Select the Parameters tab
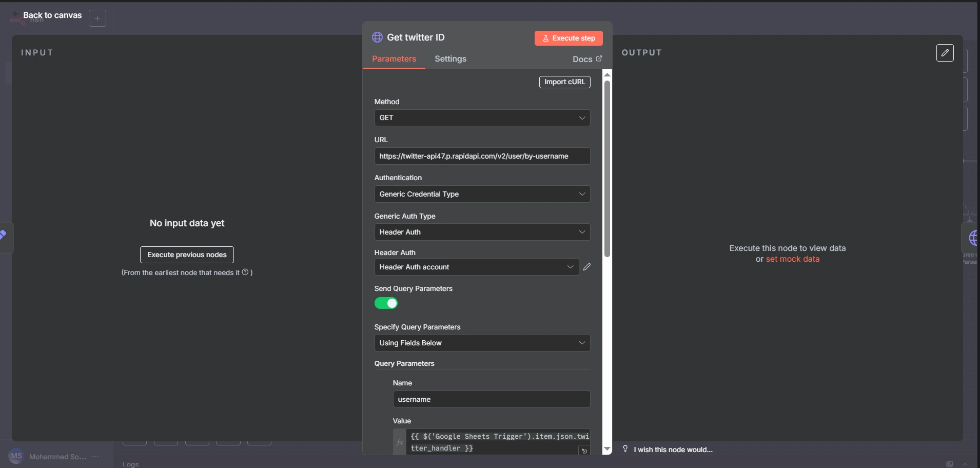The image size is (980, 468). click(x=394, y=59)
